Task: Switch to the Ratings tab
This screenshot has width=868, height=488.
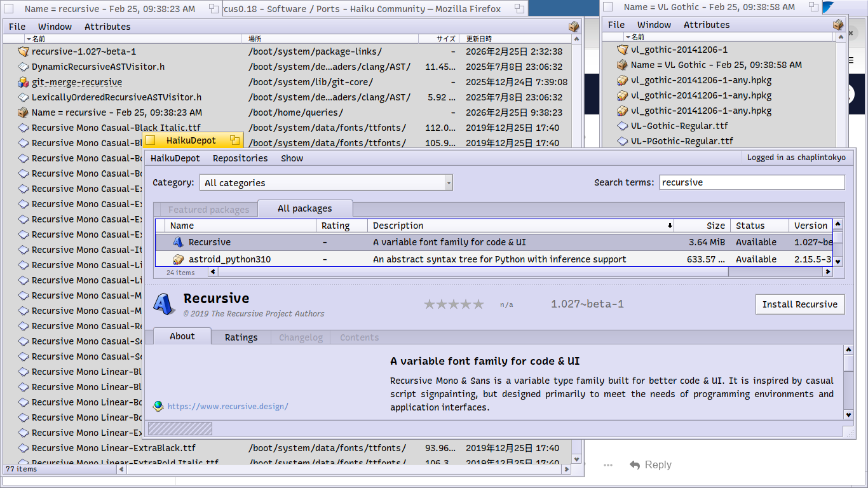Action: 241,337
